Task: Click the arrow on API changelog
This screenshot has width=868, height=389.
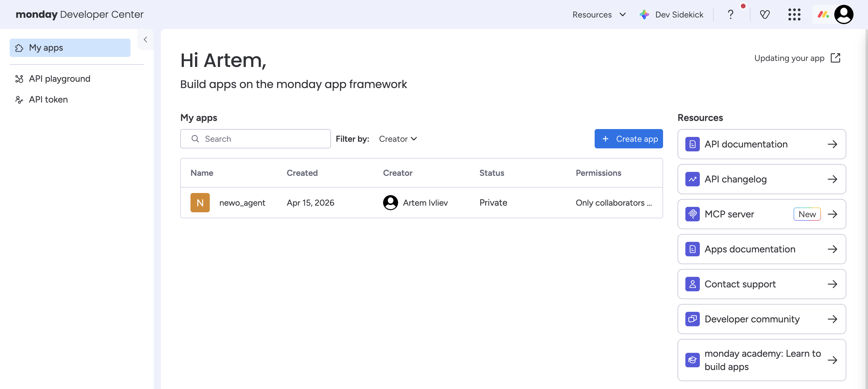Action: click(832, 179)
